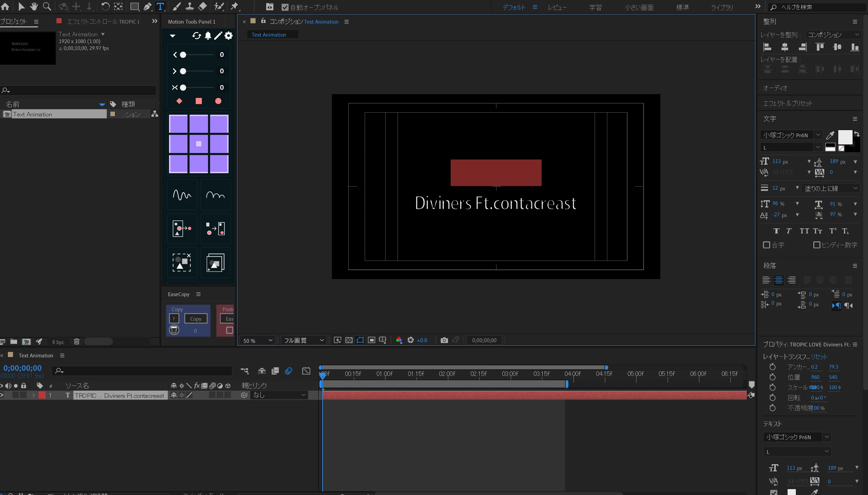The width and height of the screenshot is (868, 495).
Task: Select the Pen tool in toolbar
Action: (147, 7)
